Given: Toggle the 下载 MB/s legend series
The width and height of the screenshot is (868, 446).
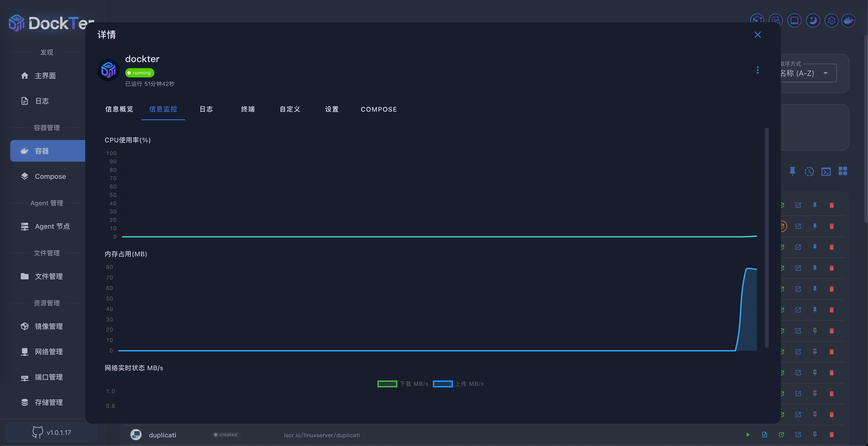Looking at the screenshot, I should coord(403,384).
